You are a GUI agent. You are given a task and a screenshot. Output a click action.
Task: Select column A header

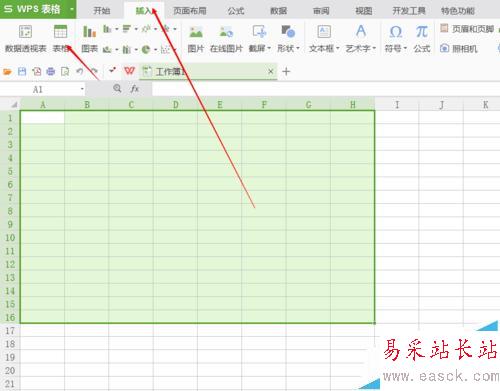point(42,105)
